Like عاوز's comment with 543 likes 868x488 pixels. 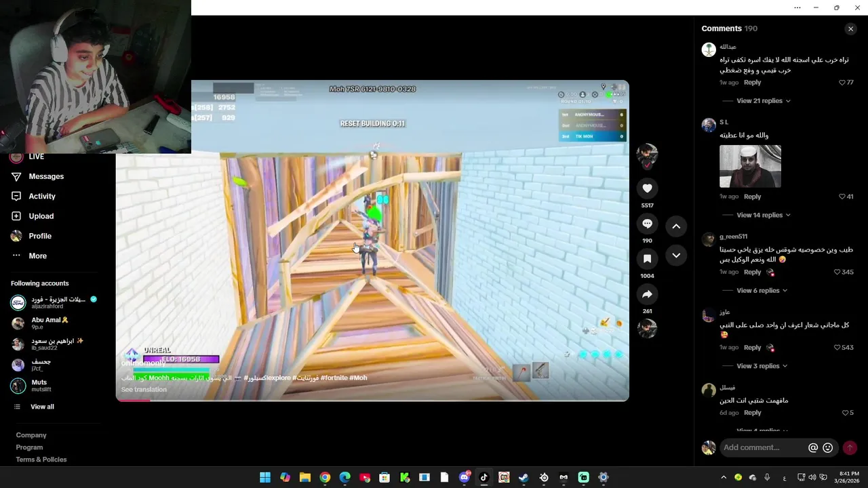click(x=837, y=348)
